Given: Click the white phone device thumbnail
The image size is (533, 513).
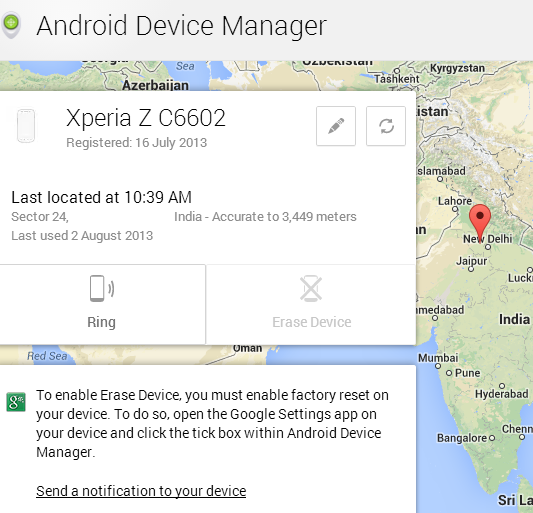Looking at the screenshot, I should (x=26, y=126).
